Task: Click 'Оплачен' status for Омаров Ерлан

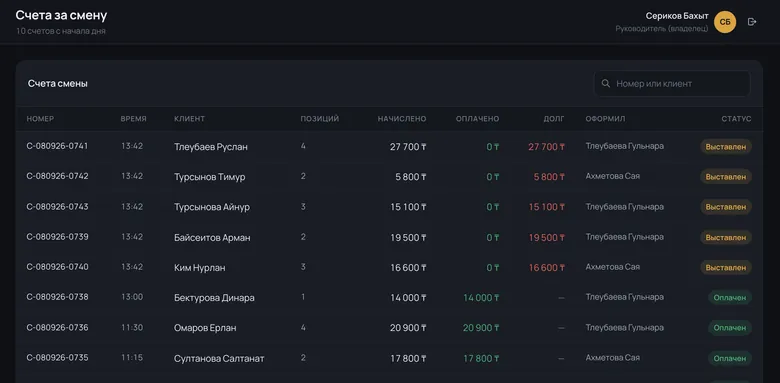Action: tap(730, 328)
